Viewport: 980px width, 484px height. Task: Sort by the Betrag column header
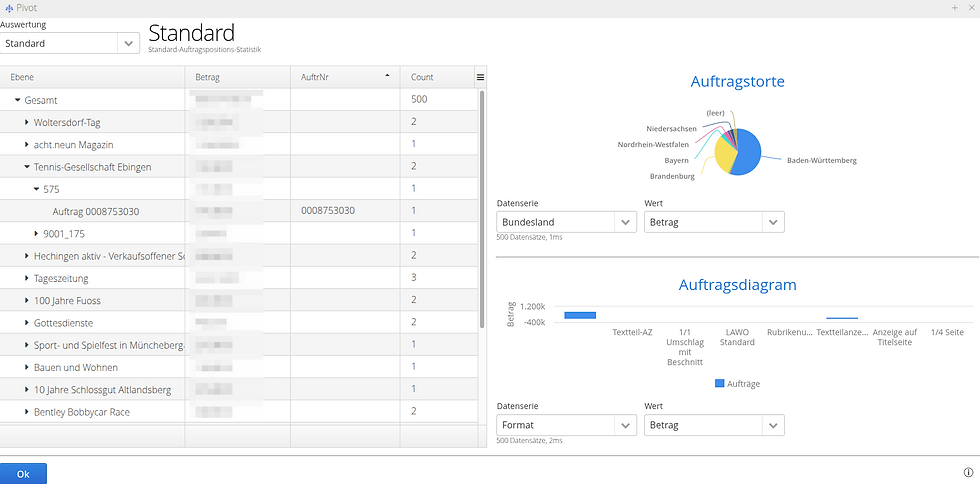pyautogui.click(x=236, y=77)
